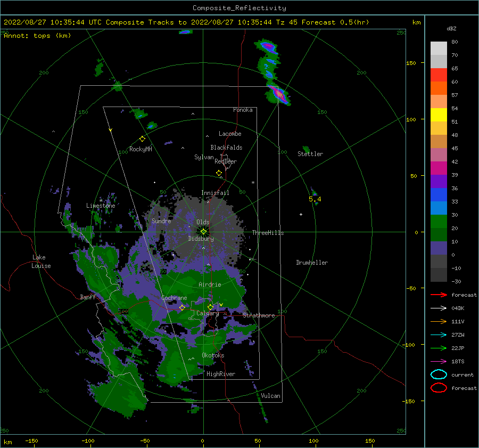This screenshot has width=479, height=448.
Task: Click yellow diamond marker below Cochrane
Action: click(183, 307)
